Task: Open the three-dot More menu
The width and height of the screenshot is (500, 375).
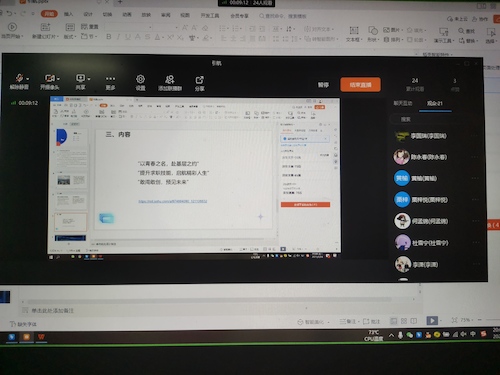Action: pos(110,79)
